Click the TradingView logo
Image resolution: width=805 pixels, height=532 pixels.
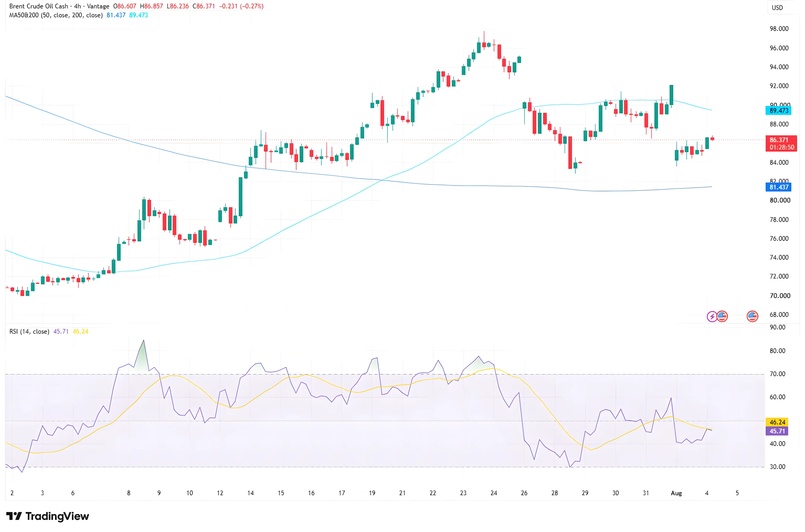tap(47, 516)
